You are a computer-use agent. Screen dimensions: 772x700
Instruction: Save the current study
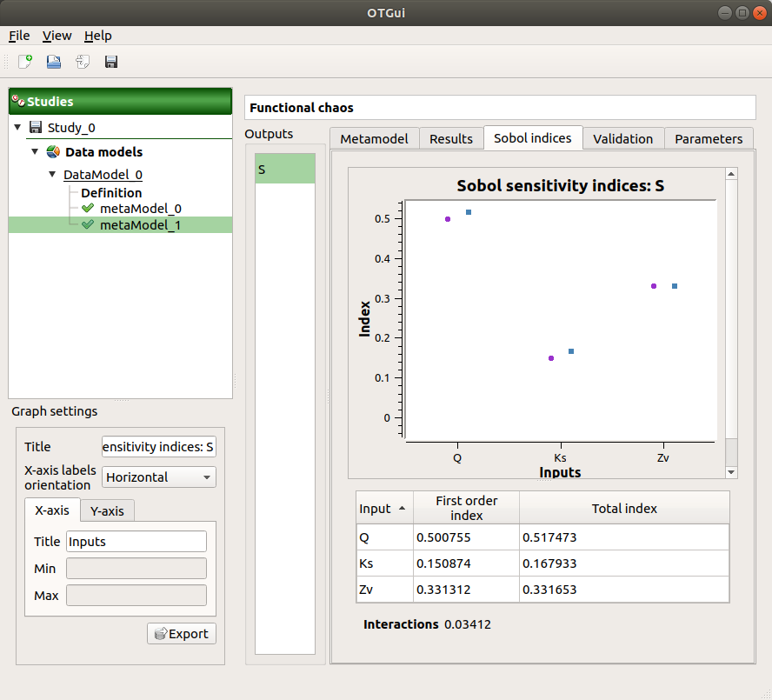110,62
